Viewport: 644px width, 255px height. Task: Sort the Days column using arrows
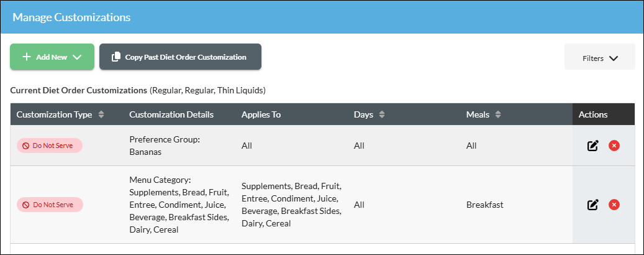tap(381, 114)
